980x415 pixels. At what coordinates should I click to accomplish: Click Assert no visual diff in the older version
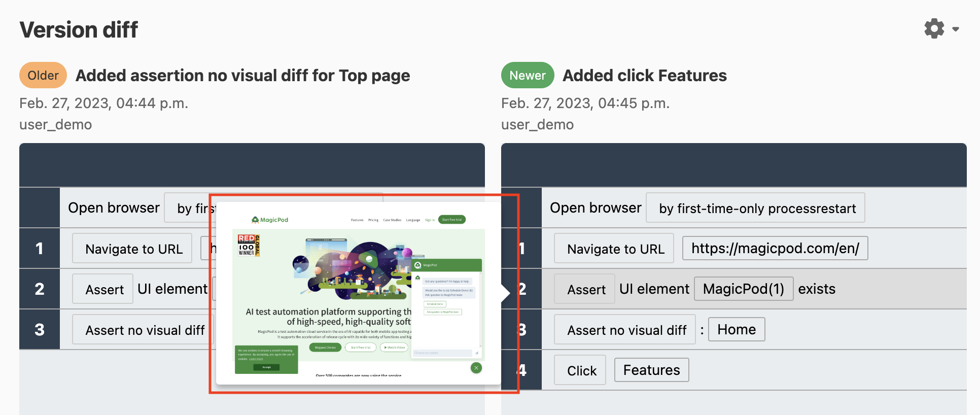click(x=144, y=329)
